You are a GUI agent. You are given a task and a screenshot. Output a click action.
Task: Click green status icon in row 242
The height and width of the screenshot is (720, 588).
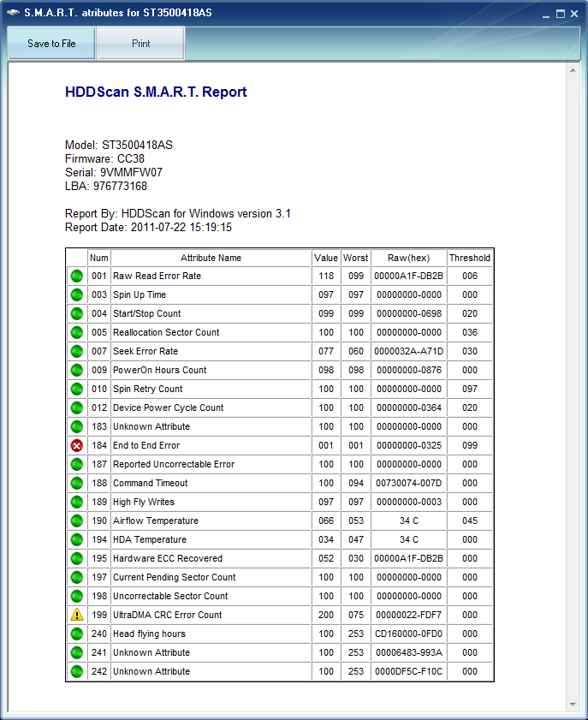coord(77,671)
